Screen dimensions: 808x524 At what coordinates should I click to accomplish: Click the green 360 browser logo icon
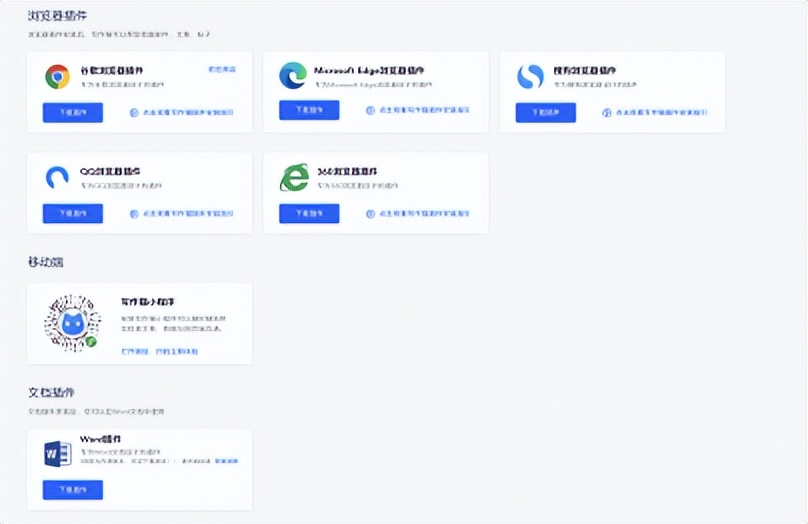click(x=294, y=177)
